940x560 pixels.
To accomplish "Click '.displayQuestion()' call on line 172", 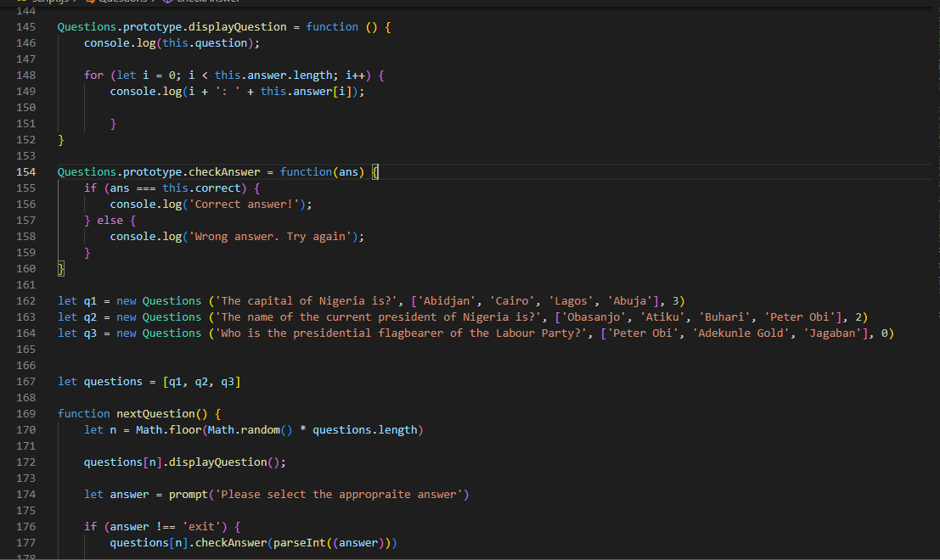I will click(222, 462).
